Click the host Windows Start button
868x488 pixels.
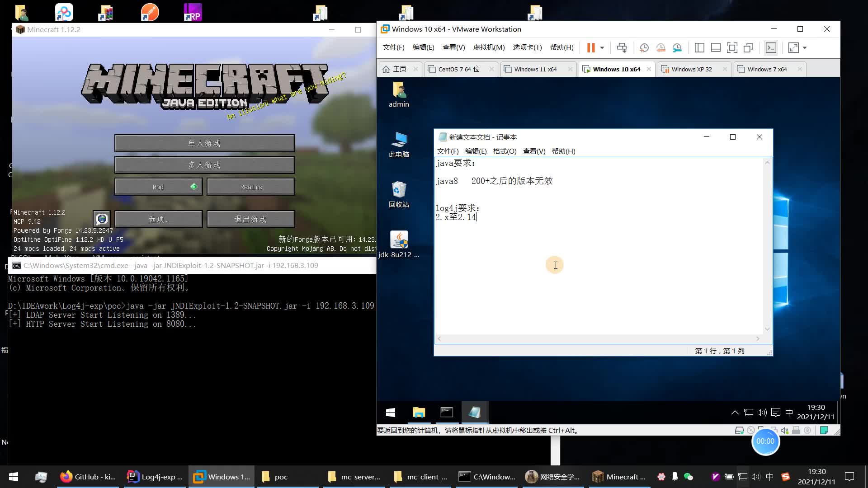14,477
